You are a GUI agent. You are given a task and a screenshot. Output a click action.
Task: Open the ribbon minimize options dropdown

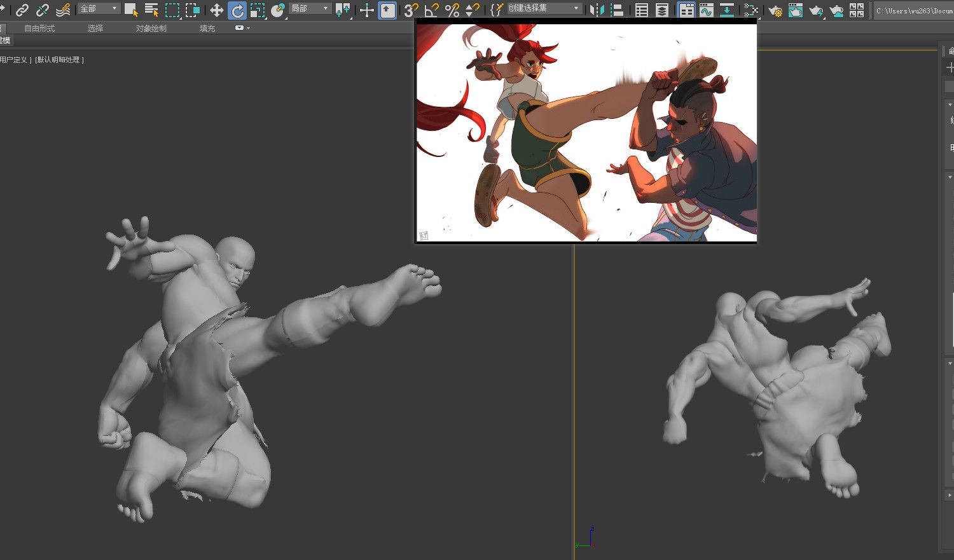coord(242,28)
